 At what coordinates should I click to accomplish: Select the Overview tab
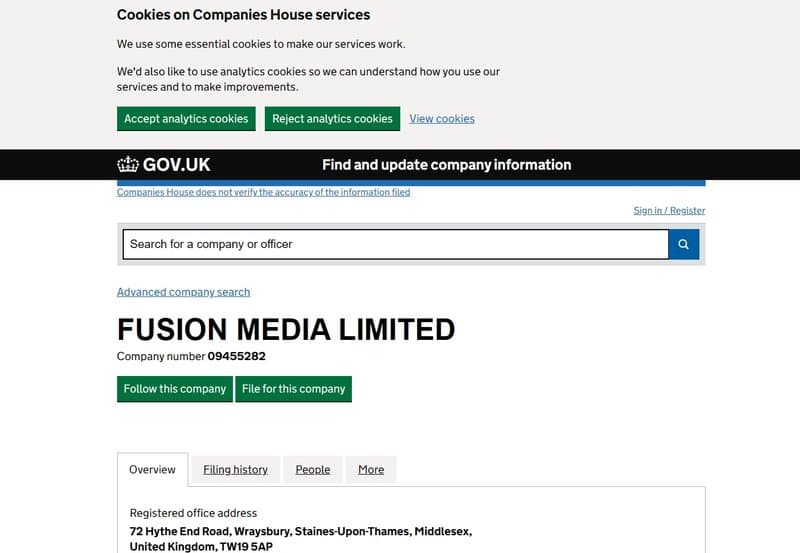tap(152, 470)
